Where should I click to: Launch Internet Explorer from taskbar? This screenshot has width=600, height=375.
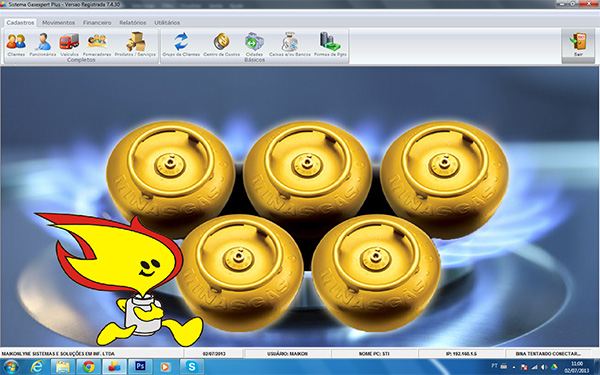37,367
